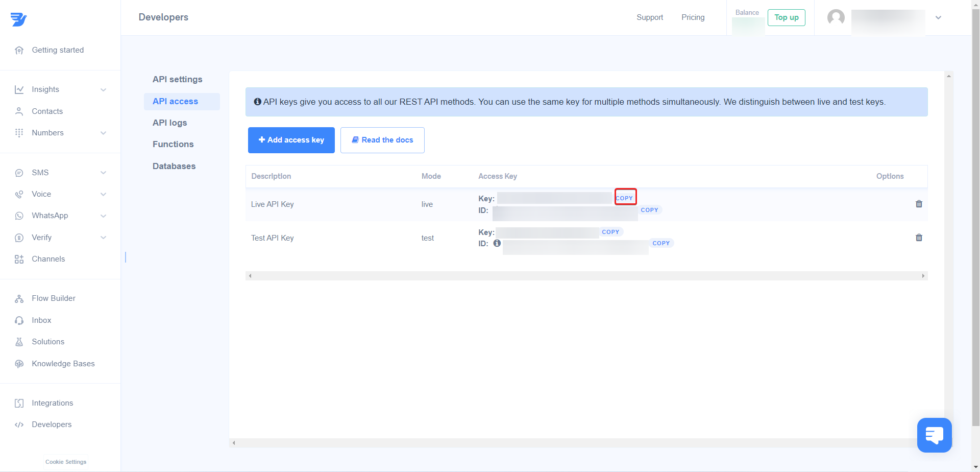The width and height of the screenshot is (980, 472).
Task: Delete the Live API Key with trash icon
Action: click(x=919, y=204)
